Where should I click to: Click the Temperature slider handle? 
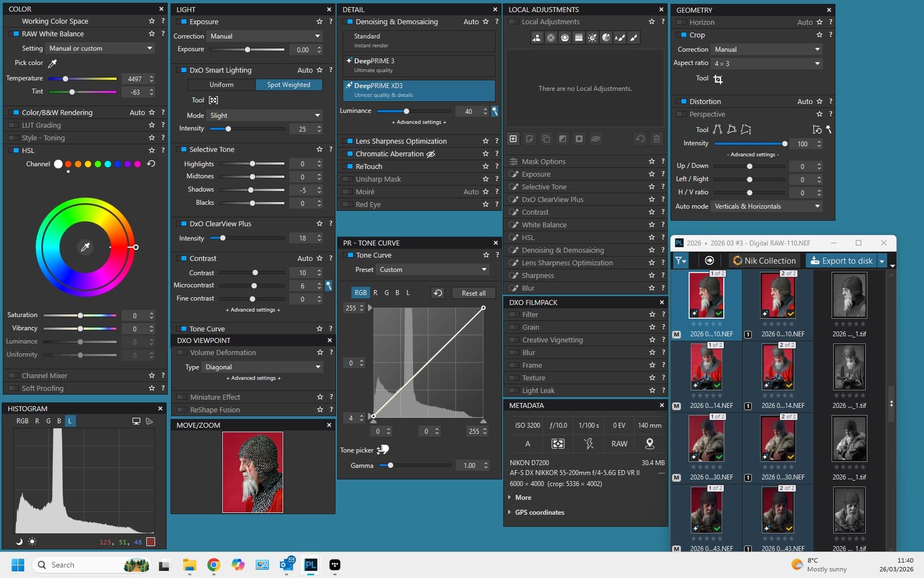pyautogui.click(x=65, y=79)
